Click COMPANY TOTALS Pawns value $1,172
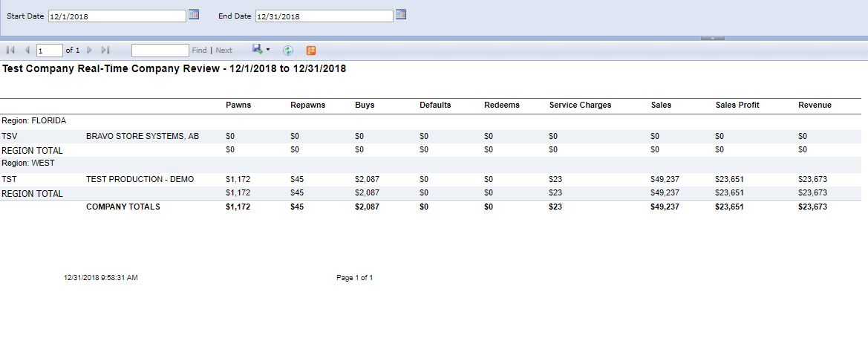 point(238,207)
